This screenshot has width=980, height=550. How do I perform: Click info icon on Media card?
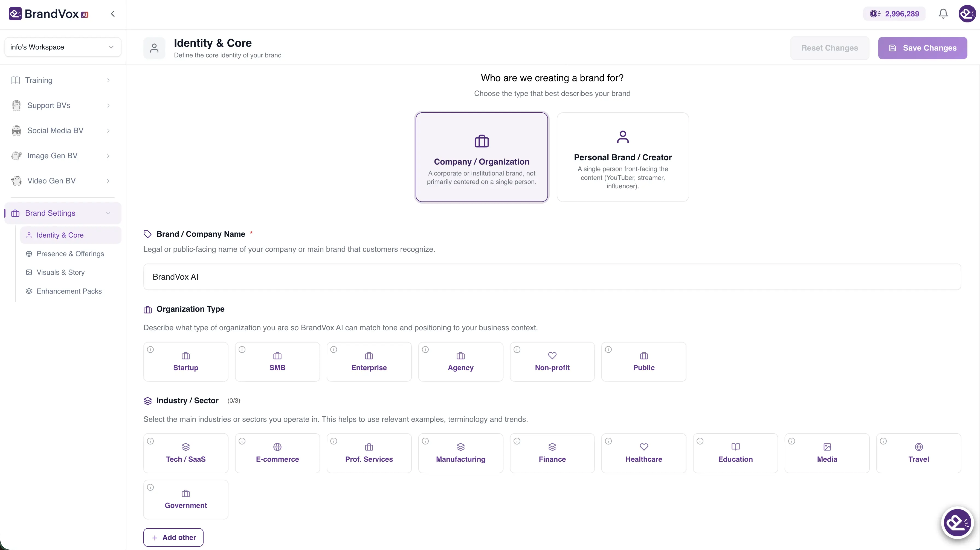[x=792, y=441]
